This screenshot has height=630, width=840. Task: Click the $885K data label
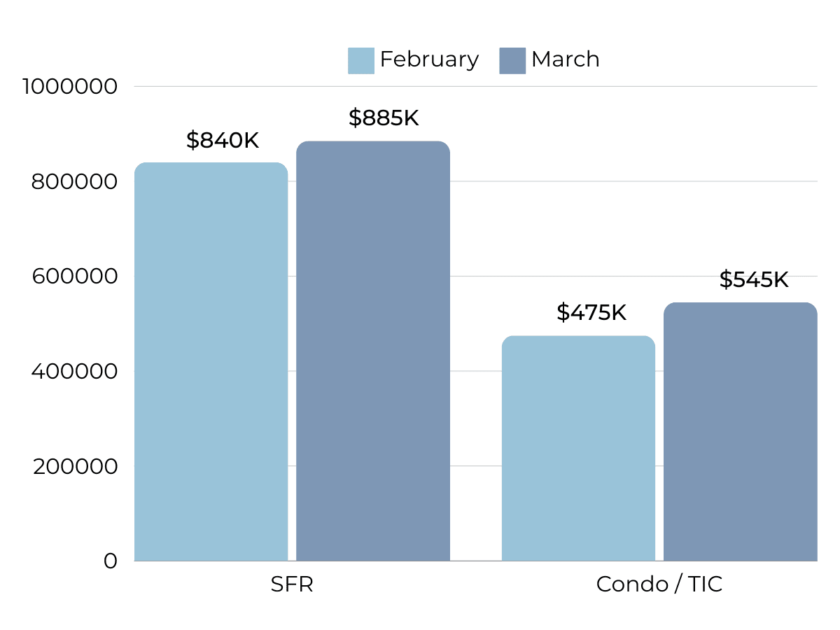coord(384,118)
